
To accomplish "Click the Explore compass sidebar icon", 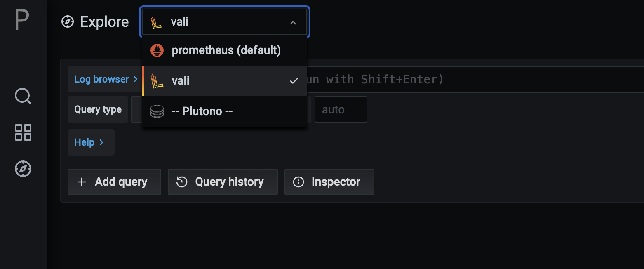I will click(23, 169).
